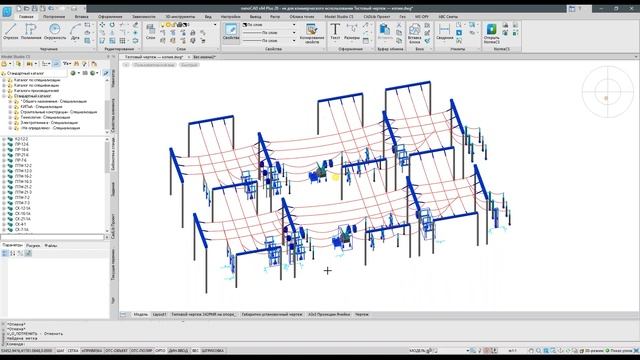Click МОДЕЛЬ button in status bar
The width and height of the screenshot is (640, 360).
(x=417, y=351)
